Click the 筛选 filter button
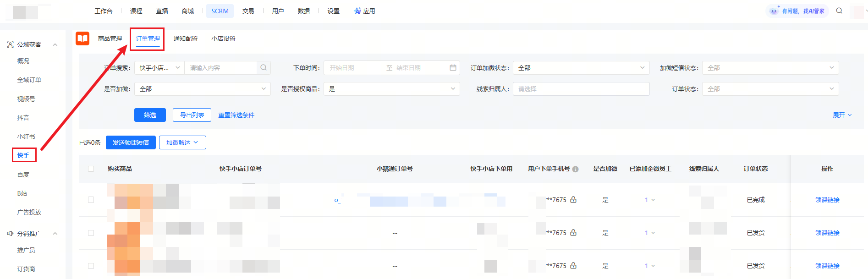Image resolution: width=868 pixels, height=279 pixels. [x=150, y=115]
